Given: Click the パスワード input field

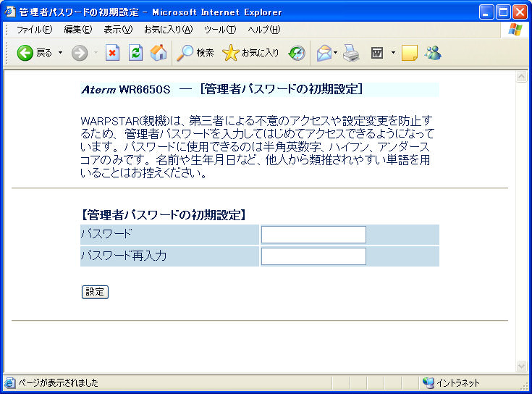Looking at the screenshot, I should pos(313,235).
